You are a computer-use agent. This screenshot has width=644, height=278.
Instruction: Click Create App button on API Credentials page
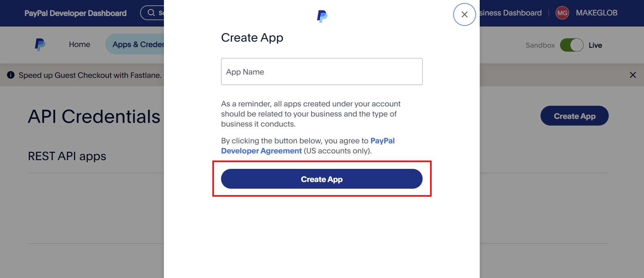574,116
